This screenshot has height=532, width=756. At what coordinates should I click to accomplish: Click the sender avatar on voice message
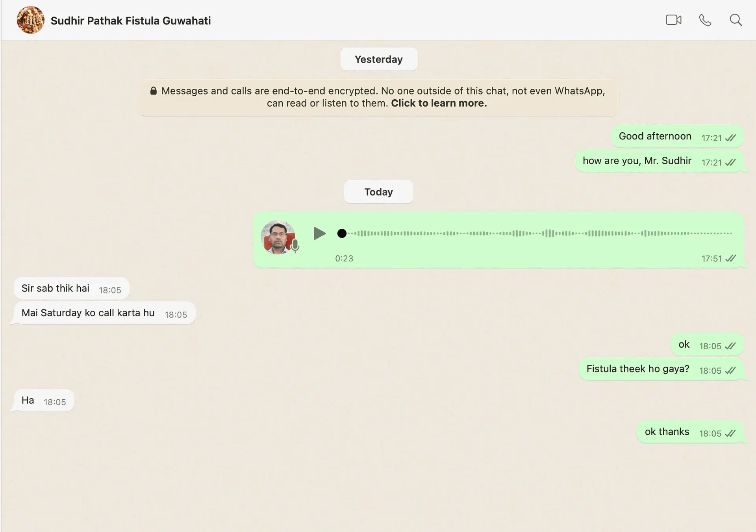tap(278, 237)
